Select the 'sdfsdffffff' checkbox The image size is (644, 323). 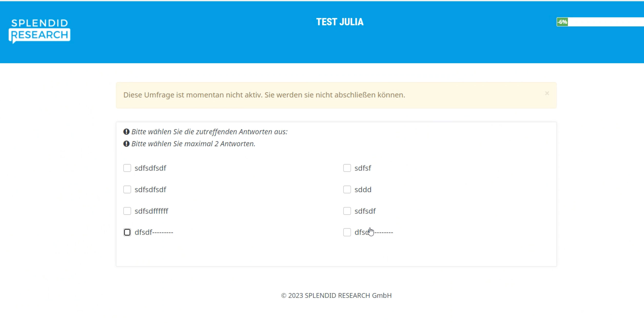(127, 211)
